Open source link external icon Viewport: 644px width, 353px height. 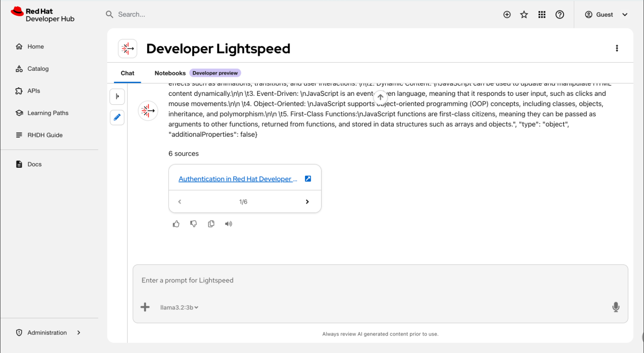click(x=308, y=179)
